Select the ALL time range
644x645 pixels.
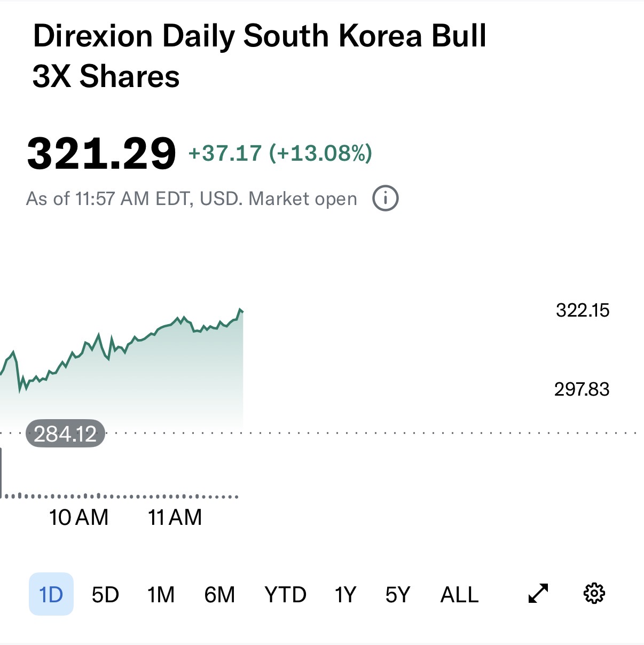point(459,594)
